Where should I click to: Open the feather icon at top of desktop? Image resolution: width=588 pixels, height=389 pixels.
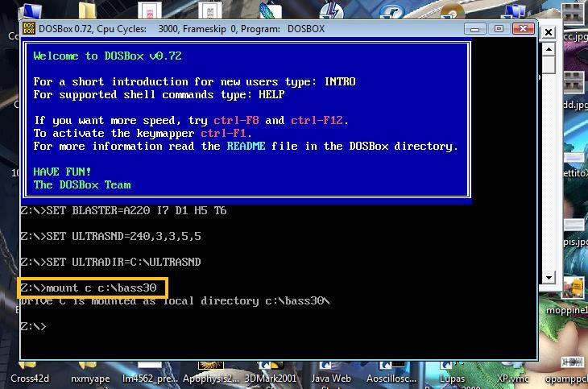[270, 10]
